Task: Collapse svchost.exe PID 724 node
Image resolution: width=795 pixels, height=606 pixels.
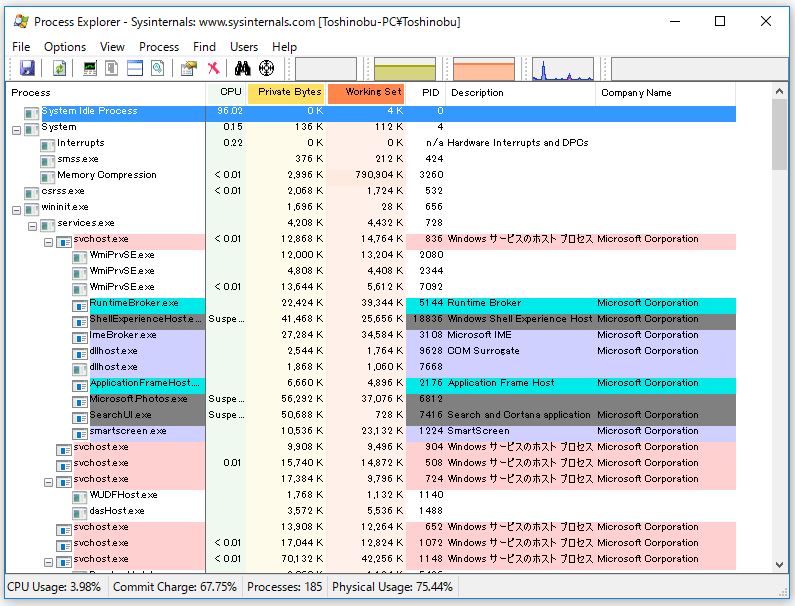Action: (x=48, y=482)
